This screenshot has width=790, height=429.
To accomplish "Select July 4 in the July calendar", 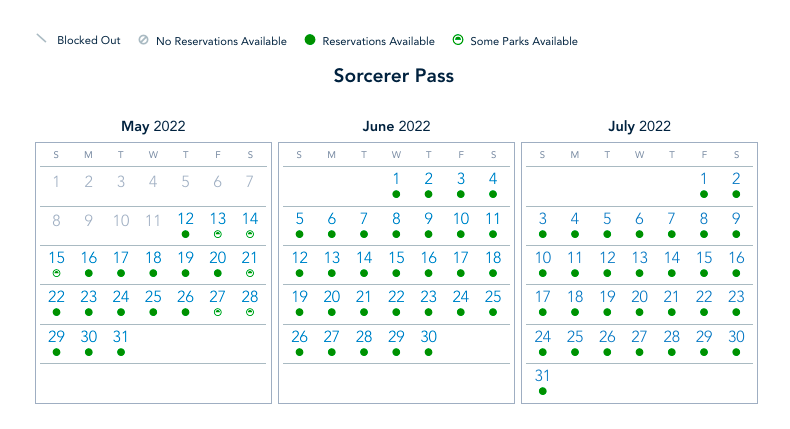I will [575, 219].
